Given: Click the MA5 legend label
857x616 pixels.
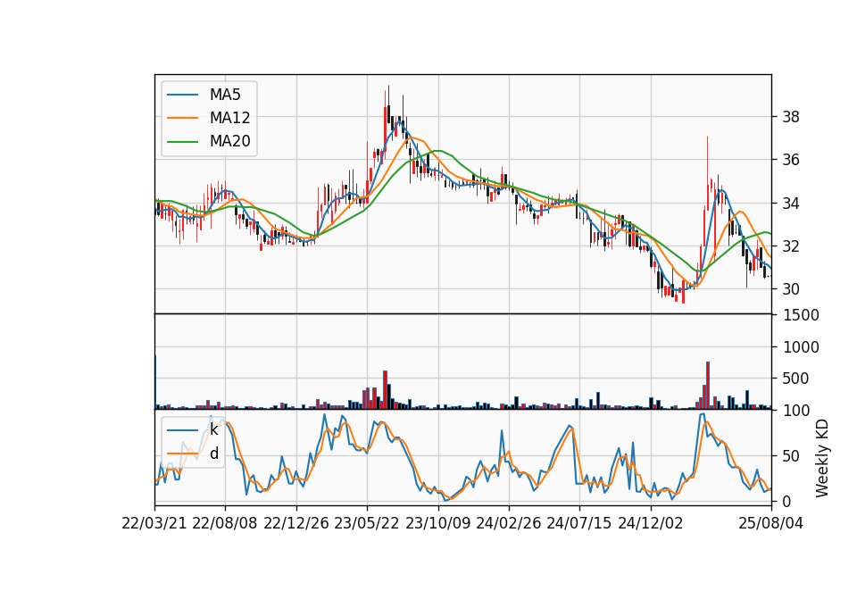Looking at the screenshot, I should point(225,95).
